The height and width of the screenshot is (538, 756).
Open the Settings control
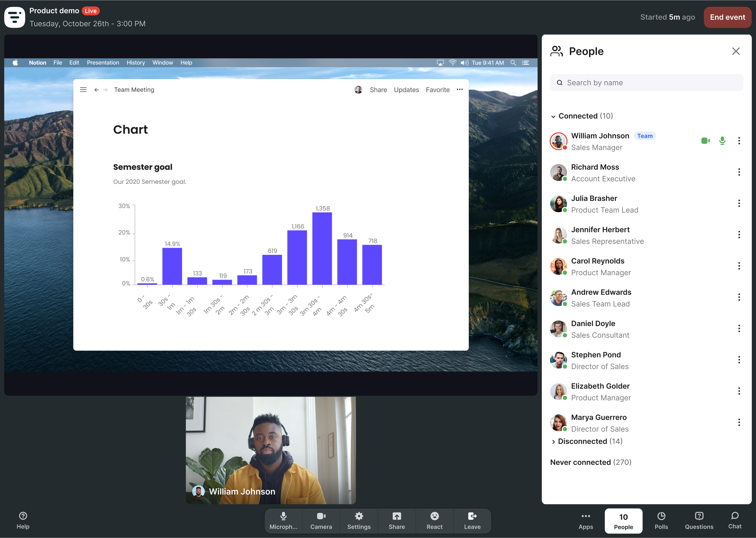[359, 521]
